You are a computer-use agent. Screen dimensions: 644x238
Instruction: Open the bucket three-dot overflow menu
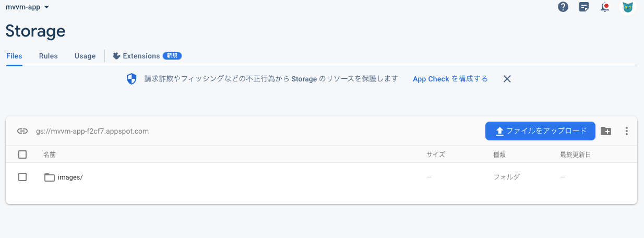(627, 131)
